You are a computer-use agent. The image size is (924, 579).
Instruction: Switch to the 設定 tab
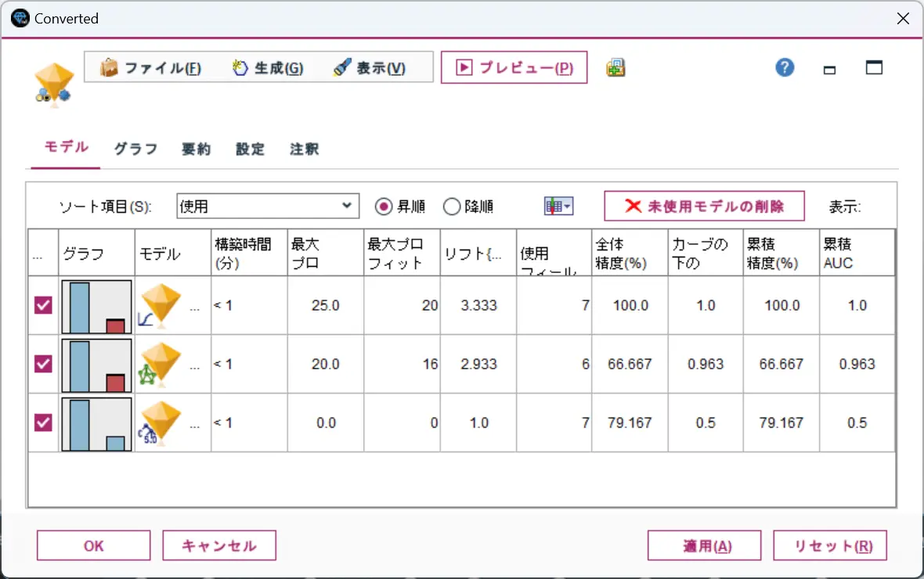tap(250, 149)
